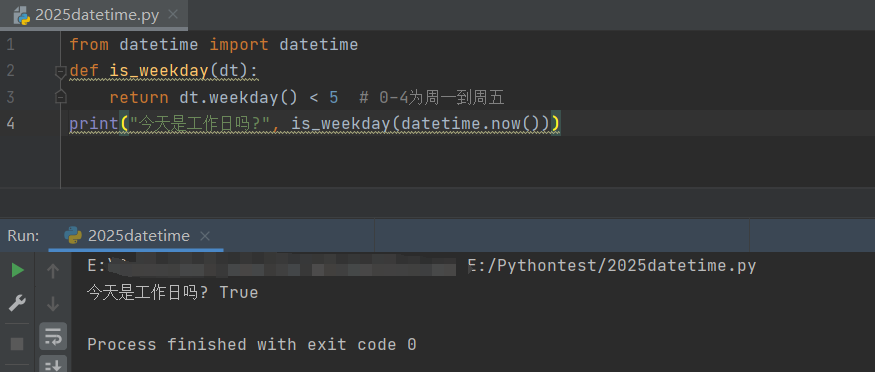Click 'return dt.weekday() < 5' code

224,98
